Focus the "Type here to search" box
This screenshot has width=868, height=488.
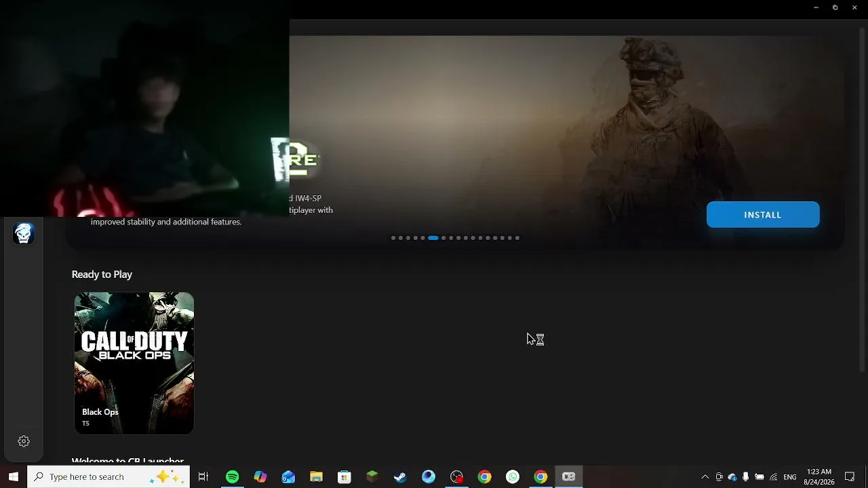tap(108, 476)
